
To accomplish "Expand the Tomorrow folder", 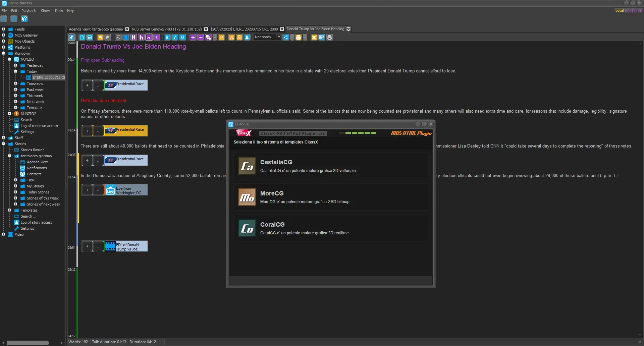I will click(16, 83).
